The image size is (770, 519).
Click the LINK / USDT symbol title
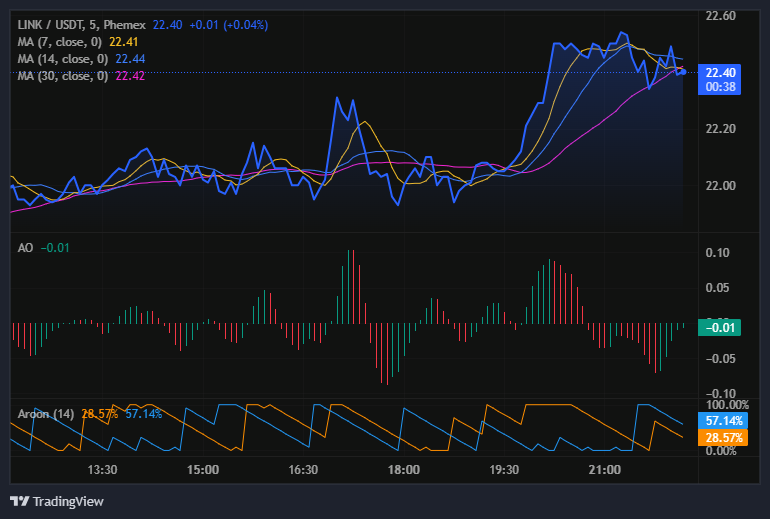click(x=51, y=24)
